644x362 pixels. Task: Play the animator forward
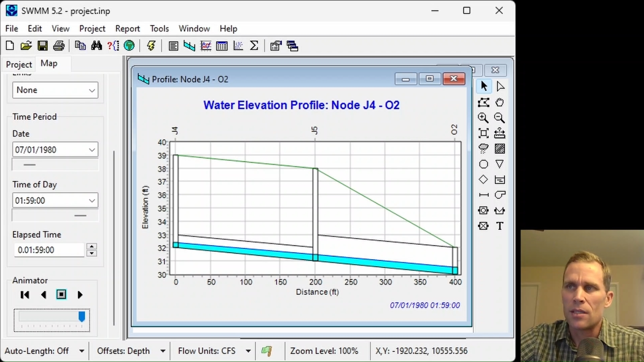[80, 295]
